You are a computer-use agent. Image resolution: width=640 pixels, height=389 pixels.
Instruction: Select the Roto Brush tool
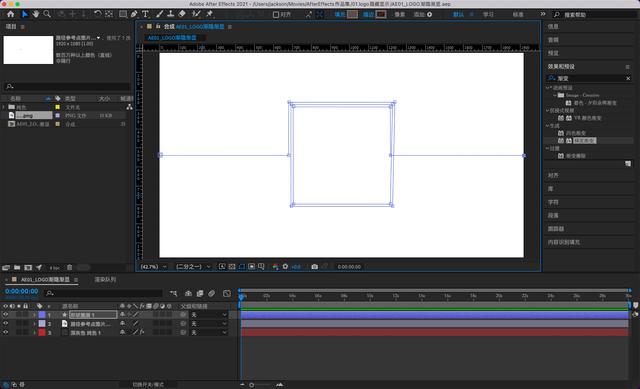(x=196, y=14)
